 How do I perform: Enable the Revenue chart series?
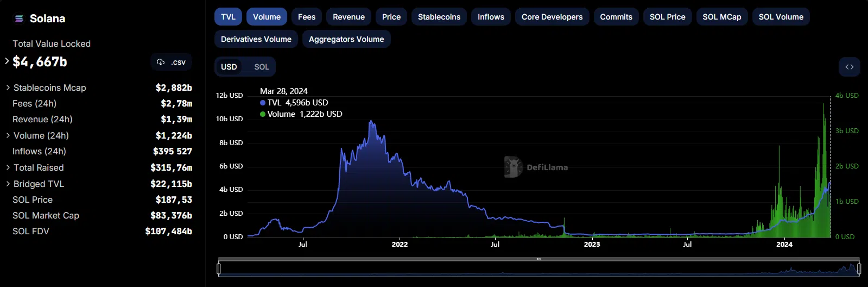tap(349, 17)
